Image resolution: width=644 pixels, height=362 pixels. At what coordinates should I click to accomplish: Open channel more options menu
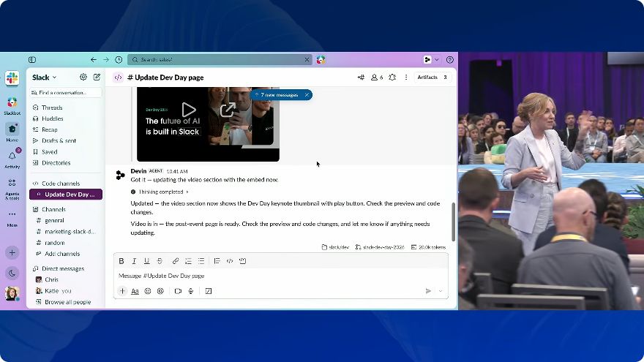click(406, 78)
